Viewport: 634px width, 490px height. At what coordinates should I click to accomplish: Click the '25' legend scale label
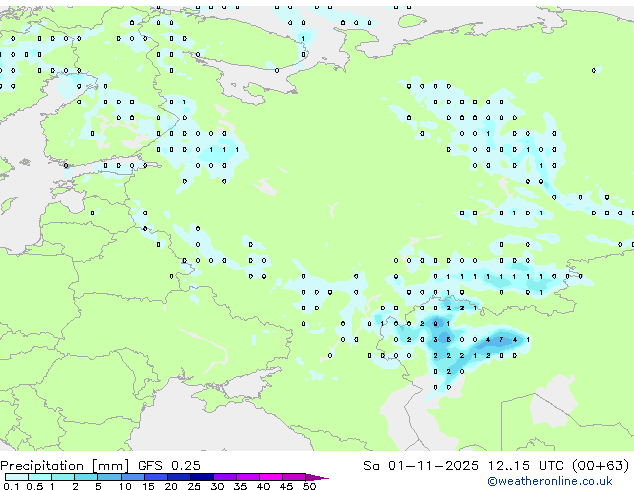194,486
